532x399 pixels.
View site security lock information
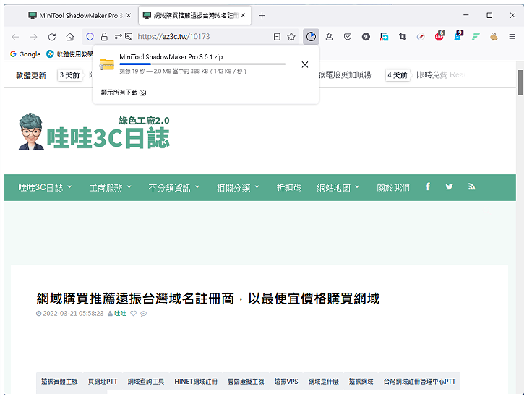104,37
